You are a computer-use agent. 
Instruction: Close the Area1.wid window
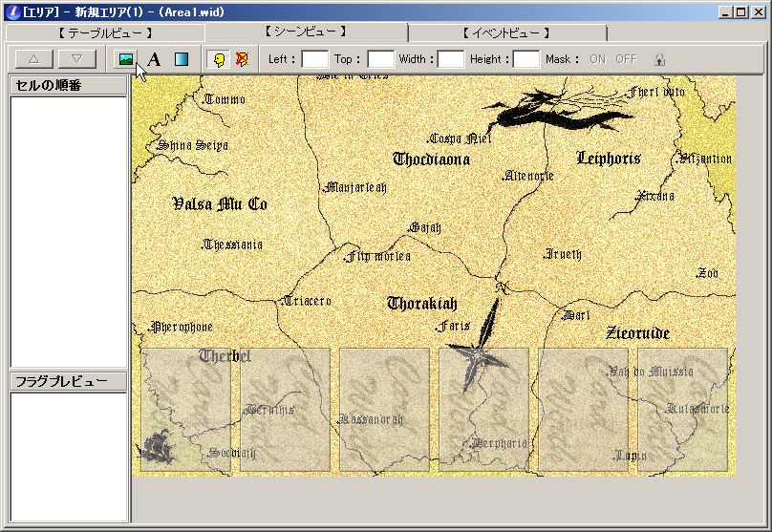coord(759,12)
